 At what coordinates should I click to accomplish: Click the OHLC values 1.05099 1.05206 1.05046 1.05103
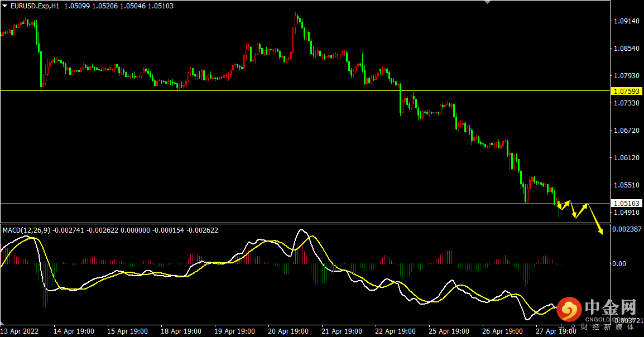(x=119, y=6)
